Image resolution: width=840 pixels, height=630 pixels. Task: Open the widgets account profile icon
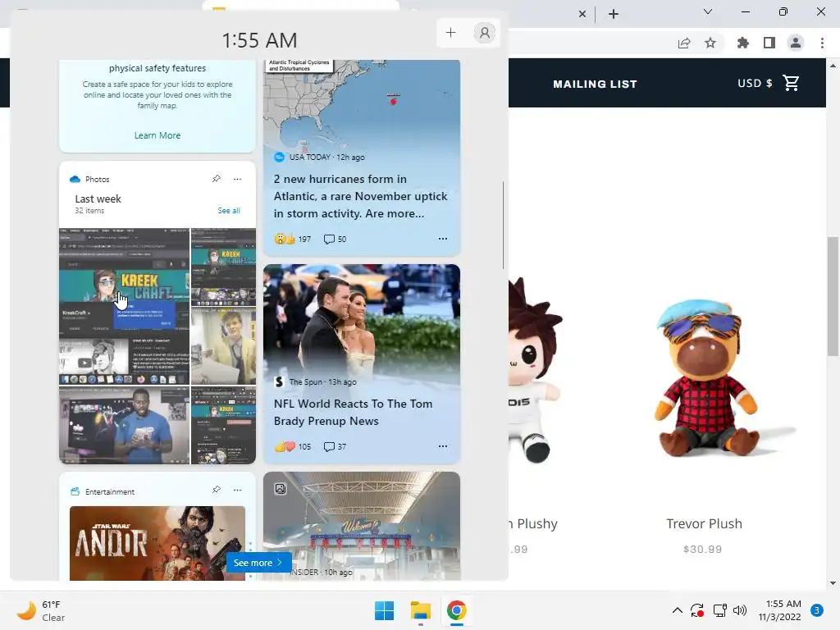pos(484,33)
